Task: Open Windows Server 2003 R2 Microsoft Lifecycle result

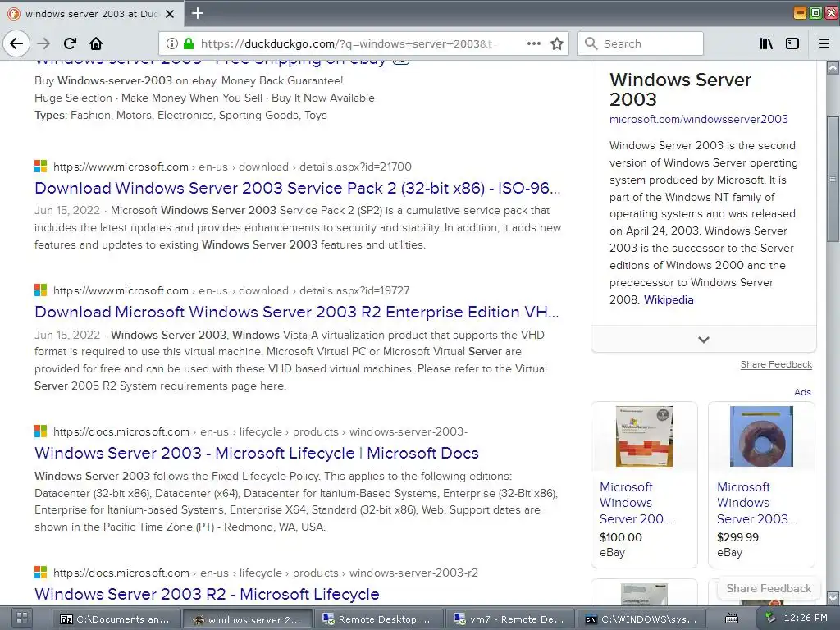Action: coord(207,594)
